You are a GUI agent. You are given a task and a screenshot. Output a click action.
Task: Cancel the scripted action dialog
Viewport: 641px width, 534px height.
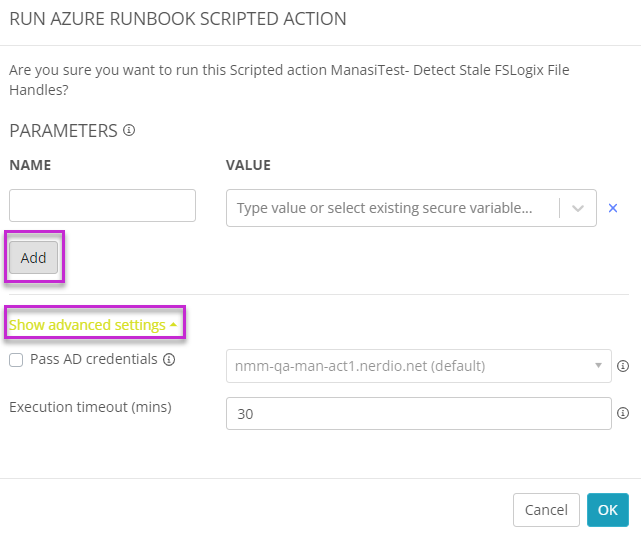(x=546, y=510)
